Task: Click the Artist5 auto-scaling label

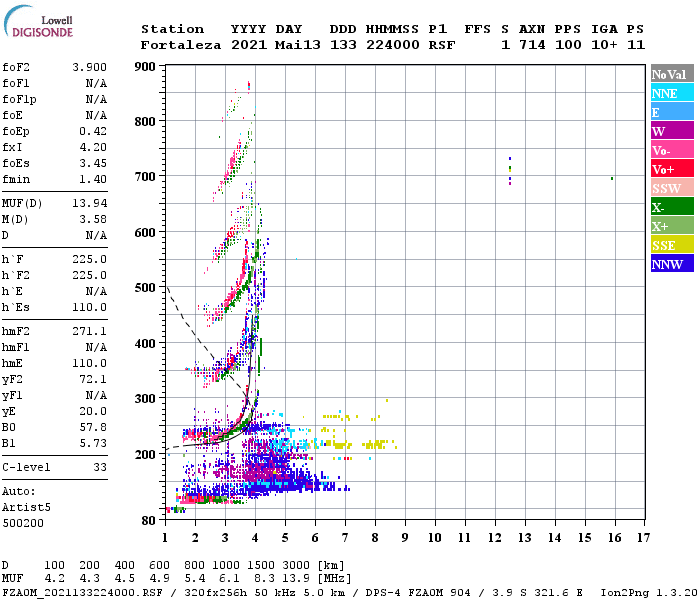Action: coord(26,508)
